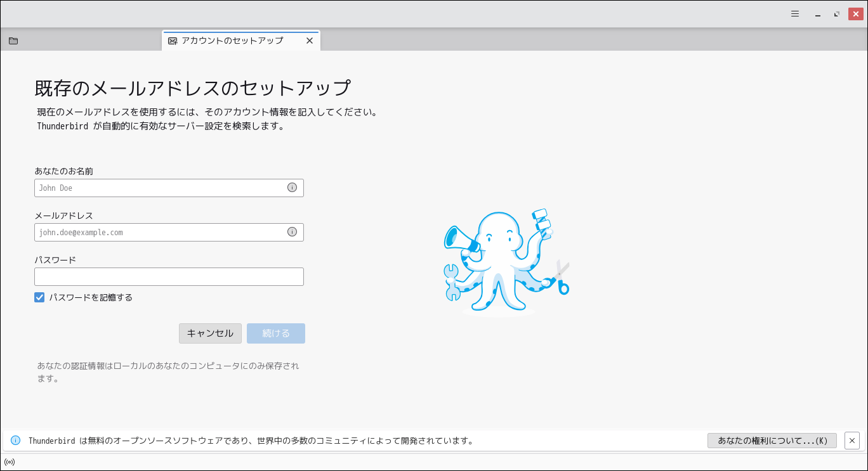This screenshot has height=471, width=868.
Task: Close the Thunderbird window
Action: tap(856, 14)
